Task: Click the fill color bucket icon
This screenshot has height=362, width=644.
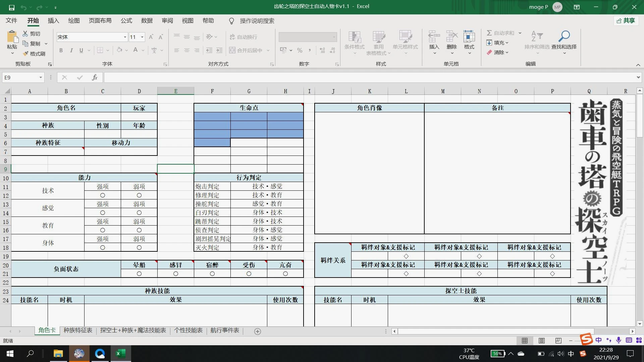Action: point(119,50)
